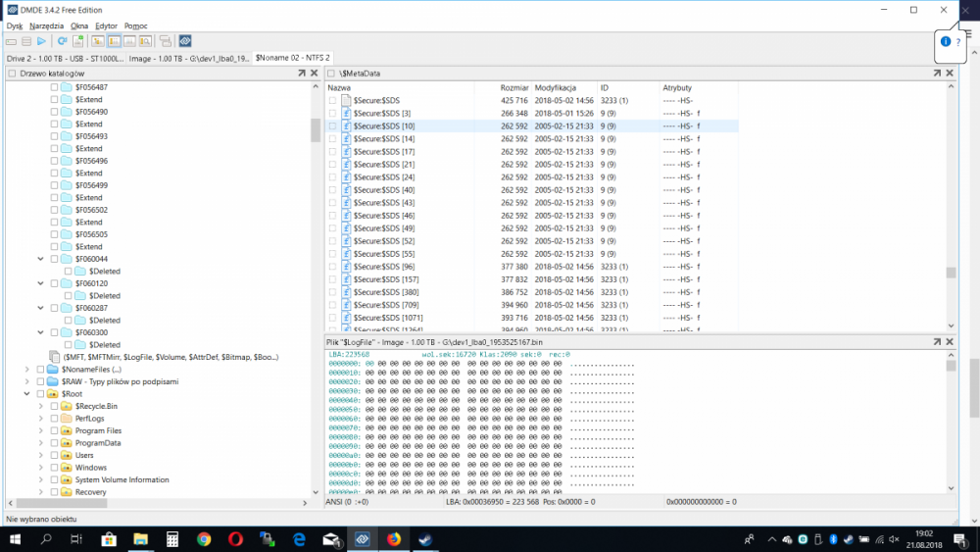Sort file list by Rozmiar column
Image resolution: width=980 pixels, height=552 pixels.
514,88
